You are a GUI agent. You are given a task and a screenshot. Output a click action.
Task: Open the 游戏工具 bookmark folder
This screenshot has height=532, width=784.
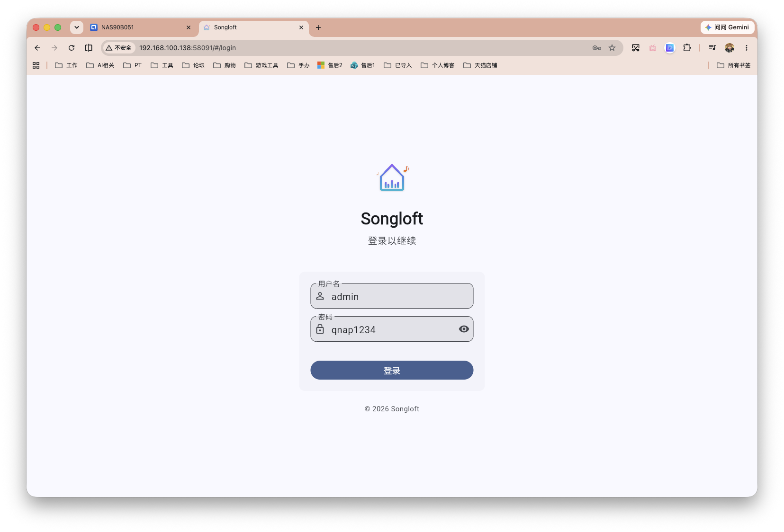click(261, 65)
